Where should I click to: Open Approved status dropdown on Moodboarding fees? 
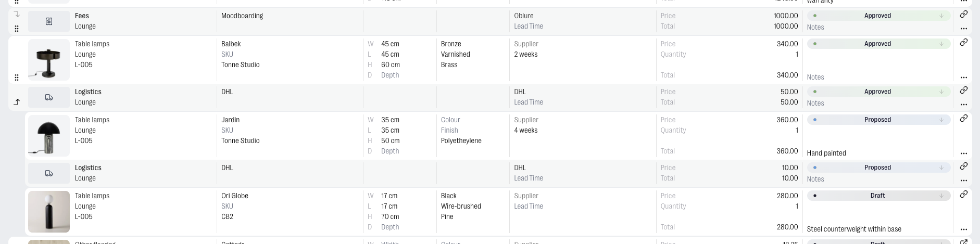pos(878,16)
